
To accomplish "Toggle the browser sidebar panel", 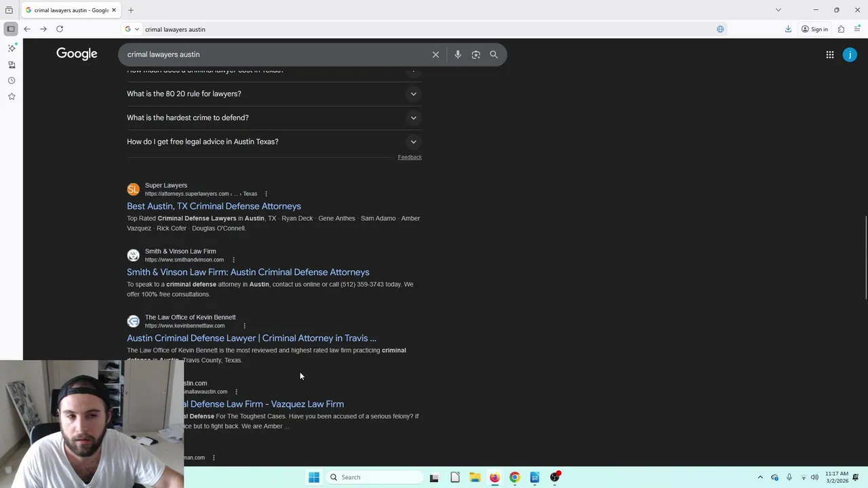I will [11, 29].
